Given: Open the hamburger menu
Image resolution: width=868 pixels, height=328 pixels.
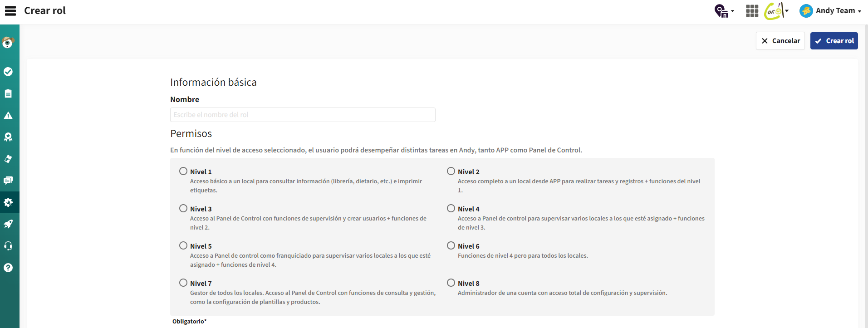Looking at the screenshot, I should coord(10,11).
